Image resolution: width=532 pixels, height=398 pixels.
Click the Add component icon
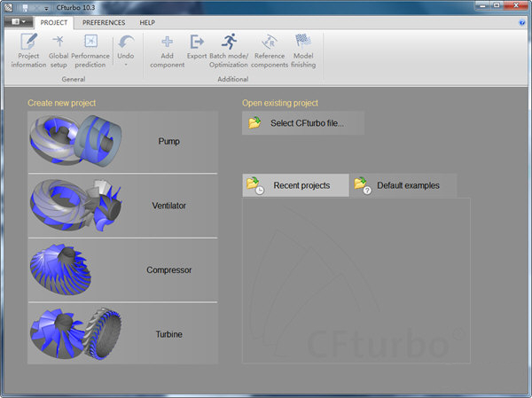tap(166, 51)
